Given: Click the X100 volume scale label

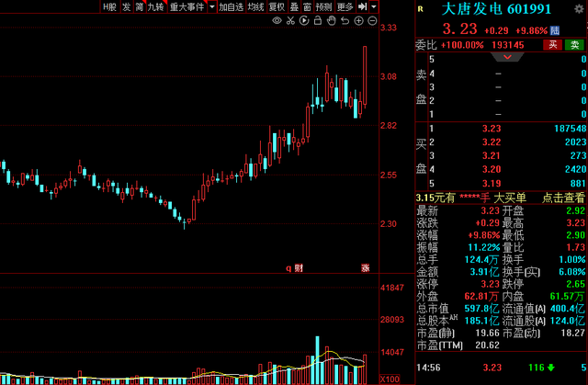Looking at the screenshot, I should tap(390, 379).
